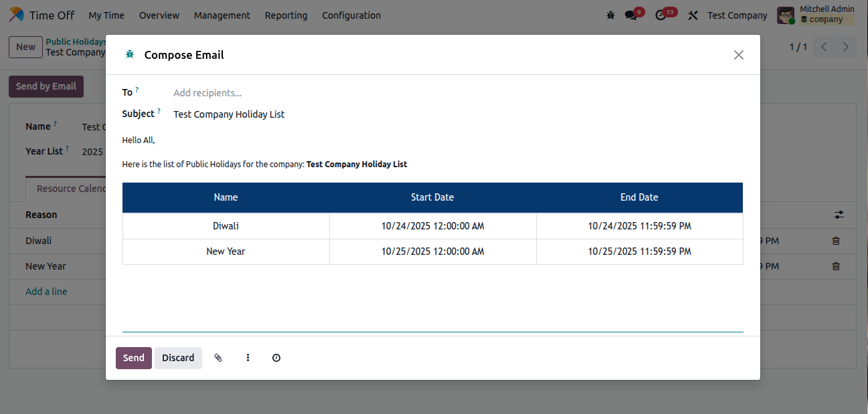Click the bug icon in the Compose Email header

coord(129,55)
